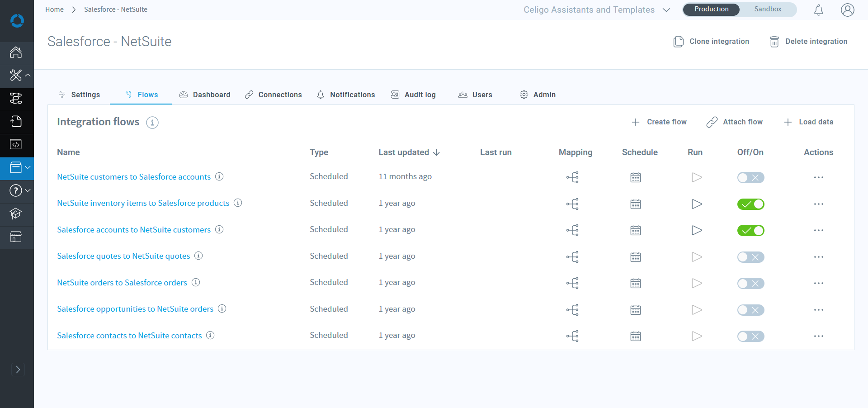This screenshot has width=868, height=408.
Task: Open the University graduation cap icon
Action: point(16,214)
